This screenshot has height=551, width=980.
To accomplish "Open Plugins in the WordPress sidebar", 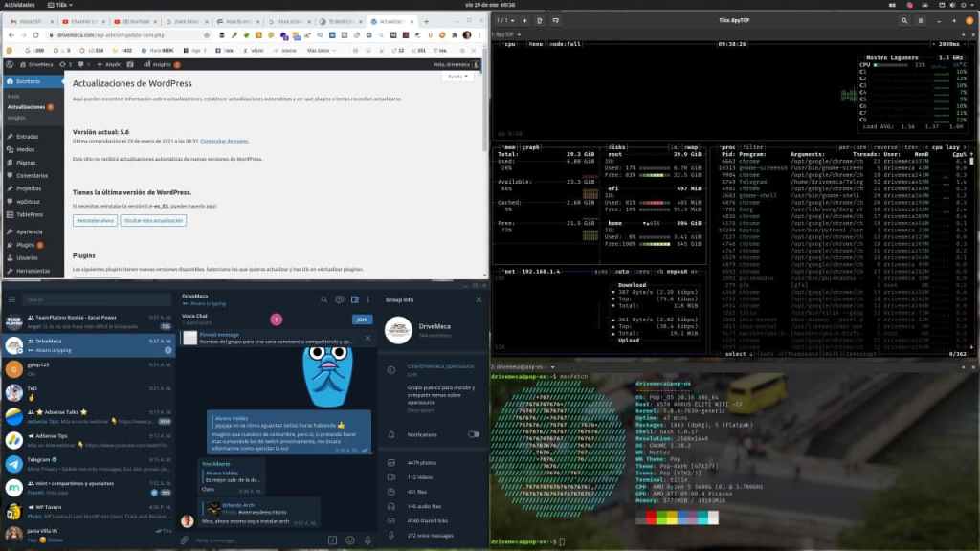I will 27,245.
